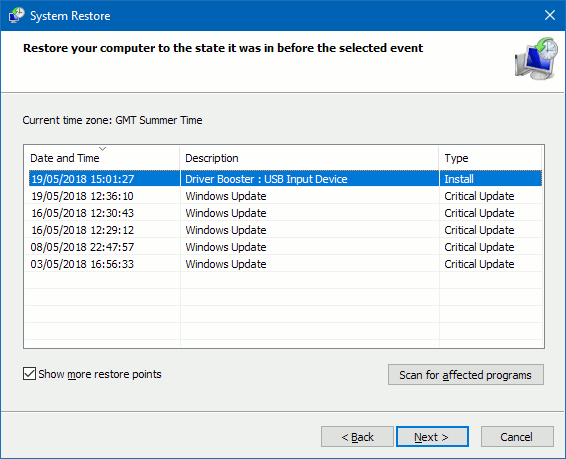This screenshot has height=459, width=566.
Task: Select restore point dated 03/05/2018 16:56:33
Action: pos(285,264)
